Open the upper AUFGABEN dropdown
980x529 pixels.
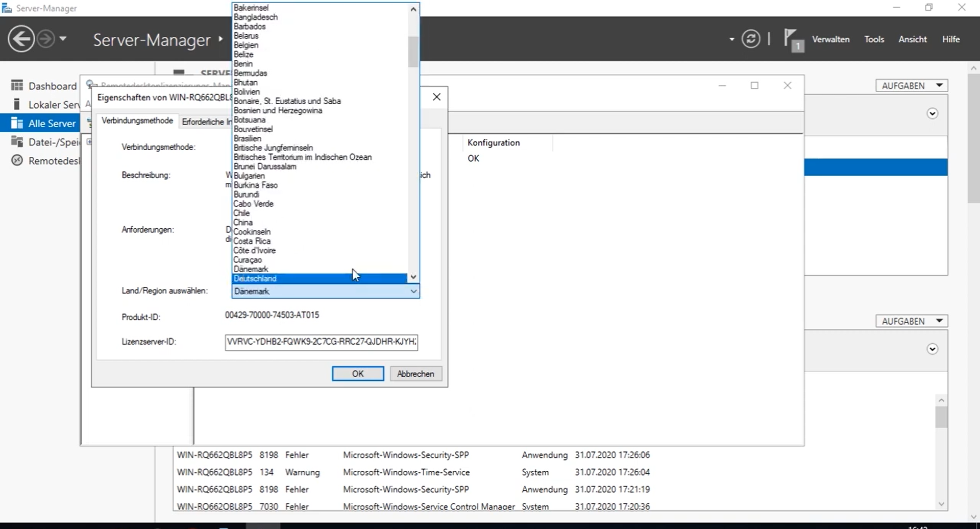tap(911, 85)
